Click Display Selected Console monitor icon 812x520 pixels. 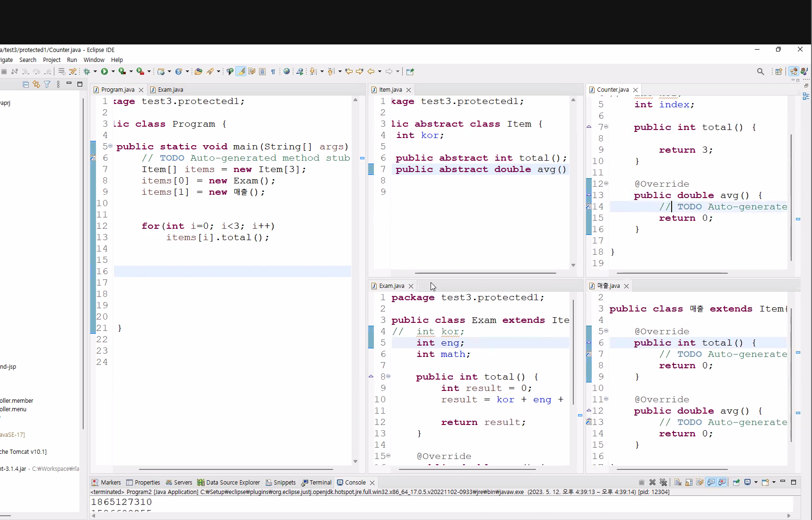click(x=747, y=482)
